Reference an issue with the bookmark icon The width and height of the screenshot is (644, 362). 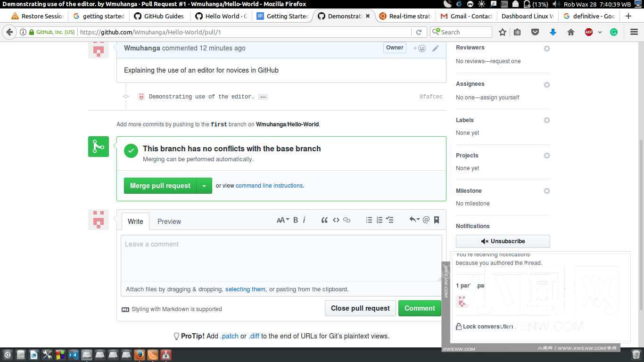pyautogui.click(x=437, y=220)
